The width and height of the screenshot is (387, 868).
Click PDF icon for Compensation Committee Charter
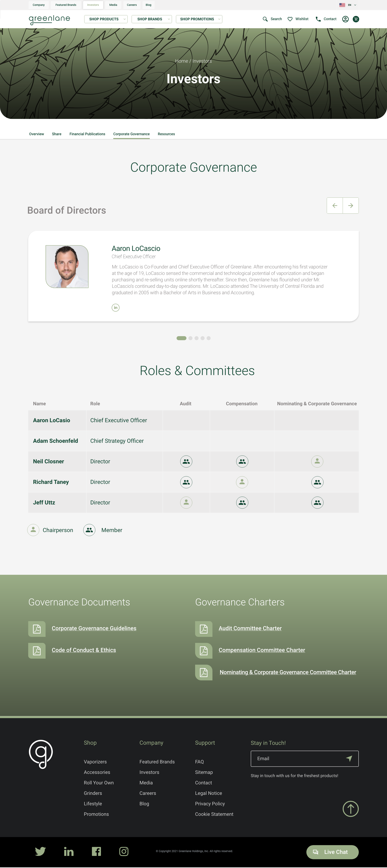click(204, 651)
